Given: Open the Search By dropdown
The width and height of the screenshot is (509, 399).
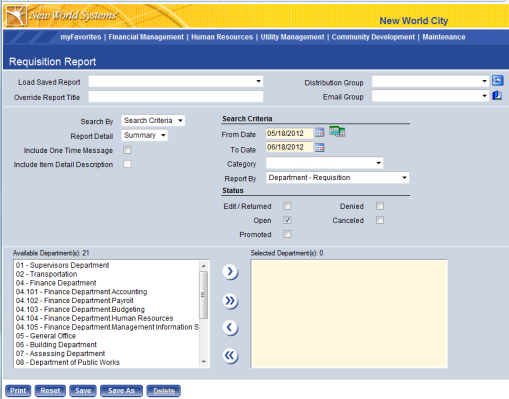Looking at the screenshot, I should 153,121.
